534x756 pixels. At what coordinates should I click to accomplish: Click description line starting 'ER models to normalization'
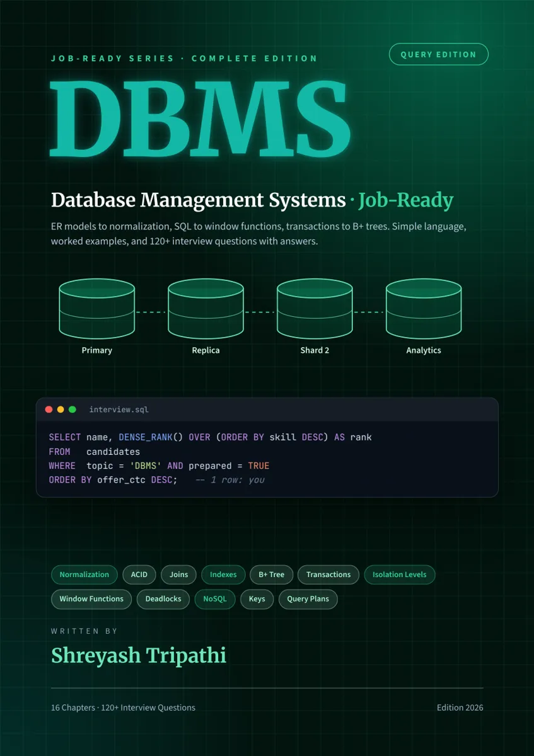point(258,226)
